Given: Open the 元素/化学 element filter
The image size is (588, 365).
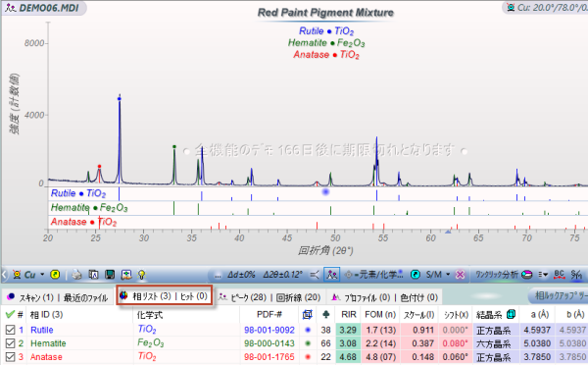Looking at the screenshot, I should pos(374,275).
